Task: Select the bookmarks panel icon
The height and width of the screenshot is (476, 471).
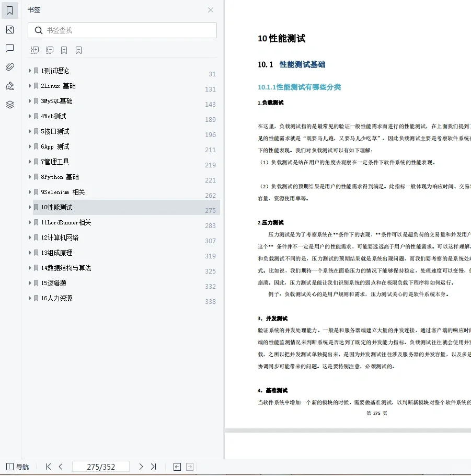Action: tap(9, 10)
